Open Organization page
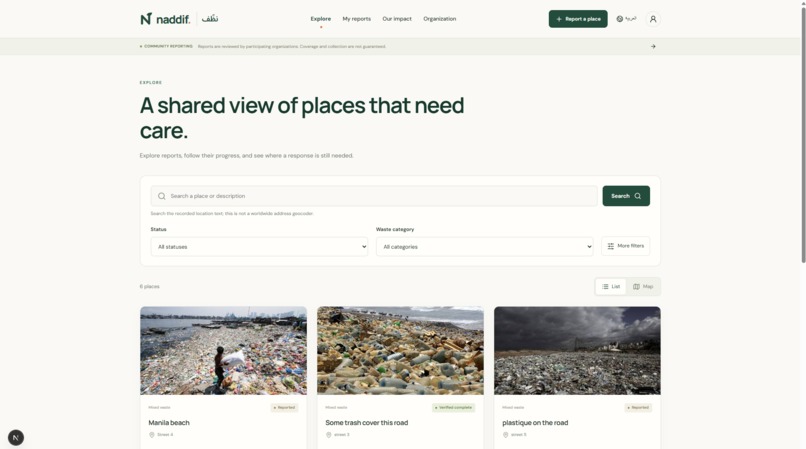Screen dimensions: 806x449 pos(439,19)
